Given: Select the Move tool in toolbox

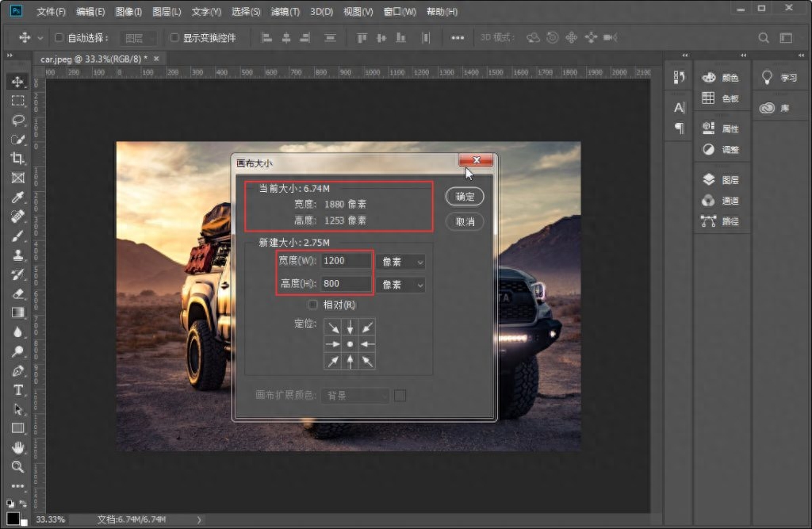Looking at the screenshot, I should pos(17,82).
